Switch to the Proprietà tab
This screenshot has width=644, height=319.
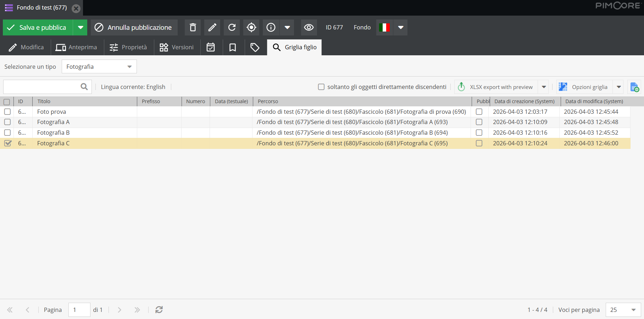tap(128, 47)
